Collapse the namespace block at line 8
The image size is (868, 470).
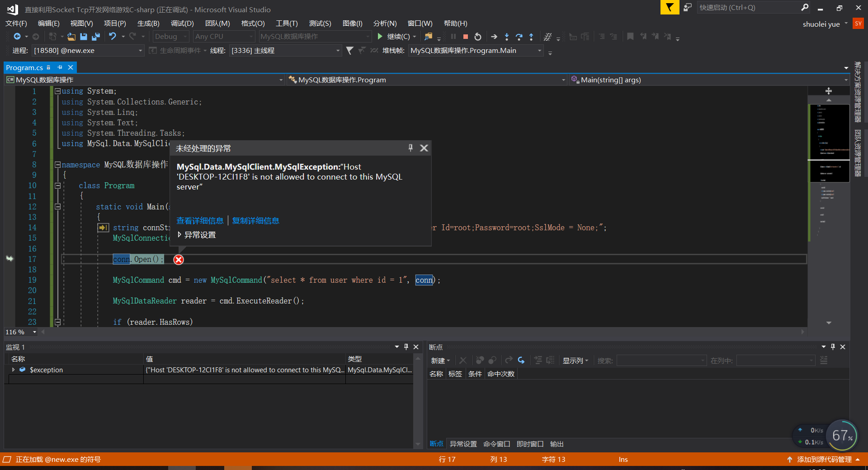point(57,165)
